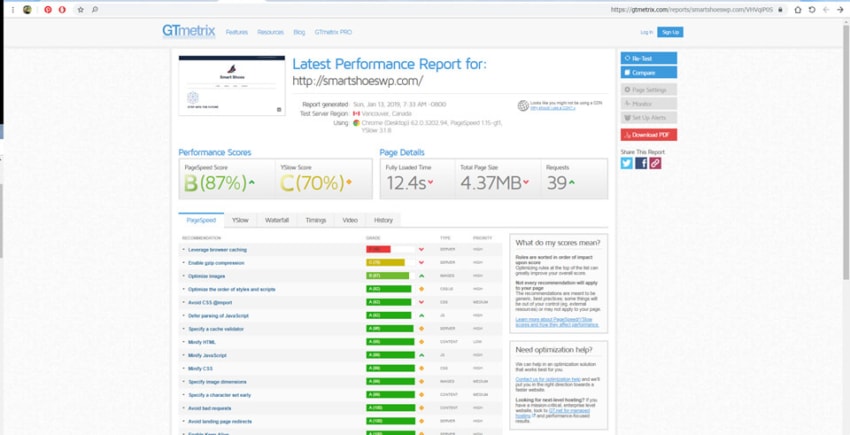850x435 pixels.
Task: Click the browser profile avatar icon
Action: [x=27, y=9]
